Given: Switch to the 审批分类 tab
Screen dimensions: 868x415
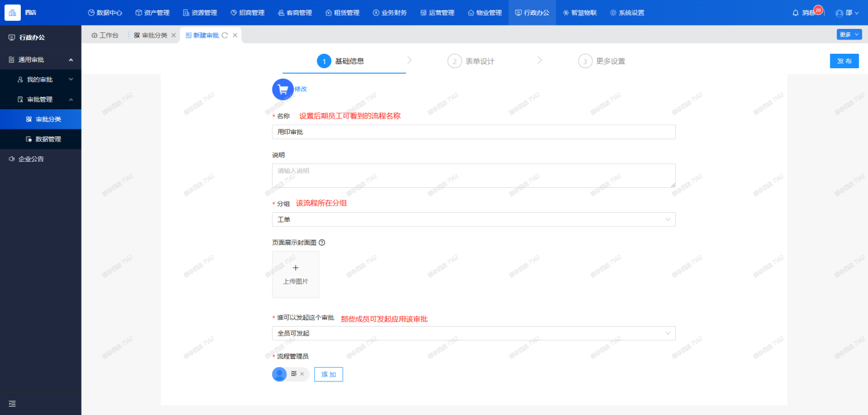Looking at the screenshot, I should click(151, 35).
